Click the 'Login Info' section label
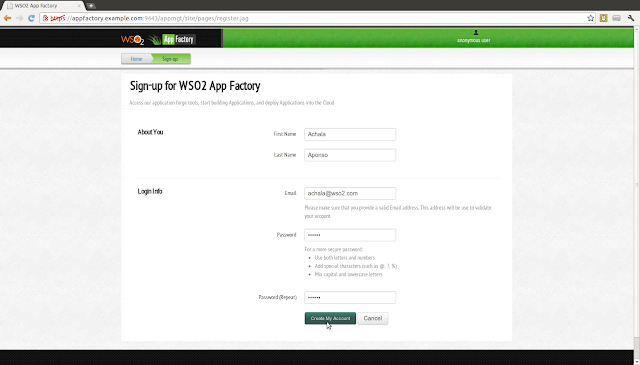 [x=150, y=191]
